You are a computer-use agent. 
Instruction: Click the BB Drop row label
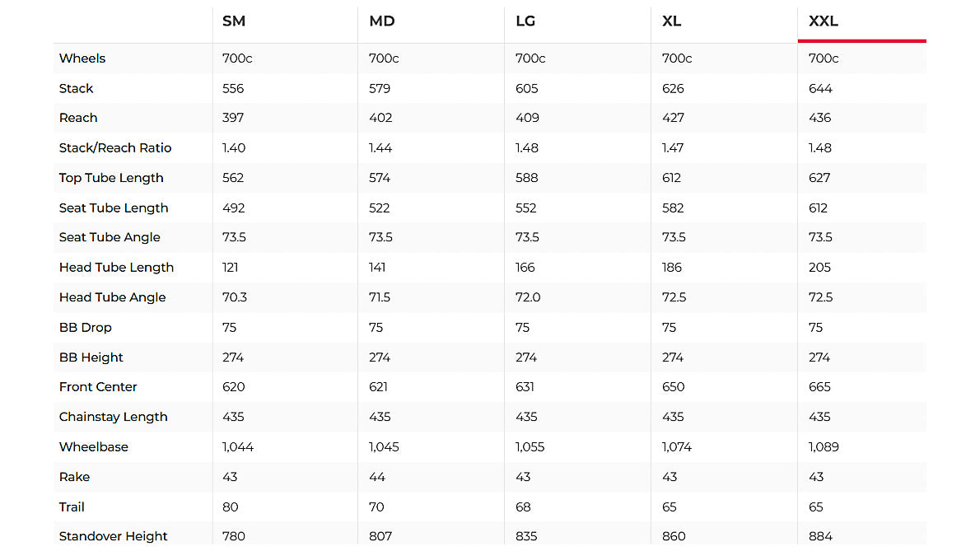click(x=86, y=327)
